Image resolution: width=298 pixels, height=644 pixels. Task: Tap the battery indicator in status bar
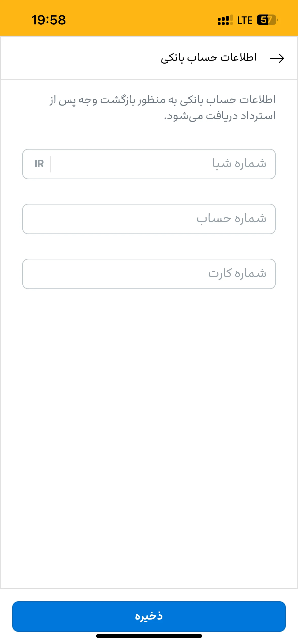267,20
